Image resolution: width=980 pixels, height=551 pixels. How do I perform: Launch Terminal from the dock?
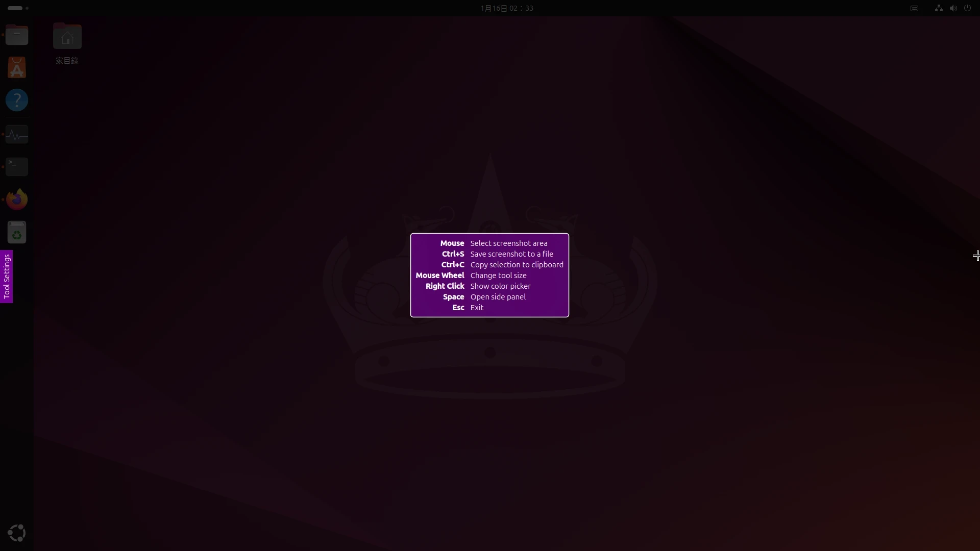(x=17, y=167)
